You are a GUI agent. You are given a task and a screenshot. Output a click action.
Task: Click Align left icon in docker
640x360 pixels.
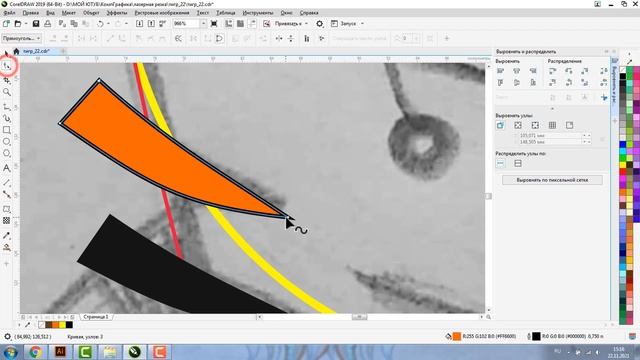pyautogui.click(x=500, y=71)
